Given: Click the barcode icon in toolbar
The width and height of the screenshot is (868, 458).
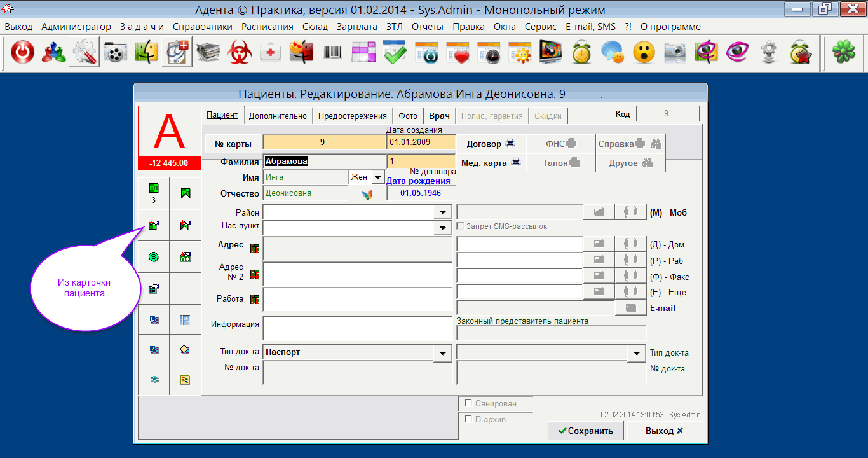Looking at the screenshot, I should tap(332, 53).
